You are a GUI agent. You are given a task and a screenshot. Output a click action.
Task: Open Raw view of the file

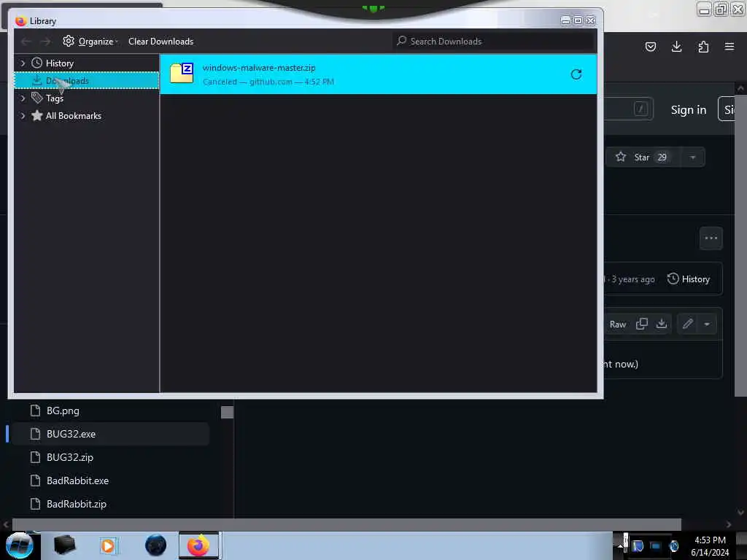[618, 324]
